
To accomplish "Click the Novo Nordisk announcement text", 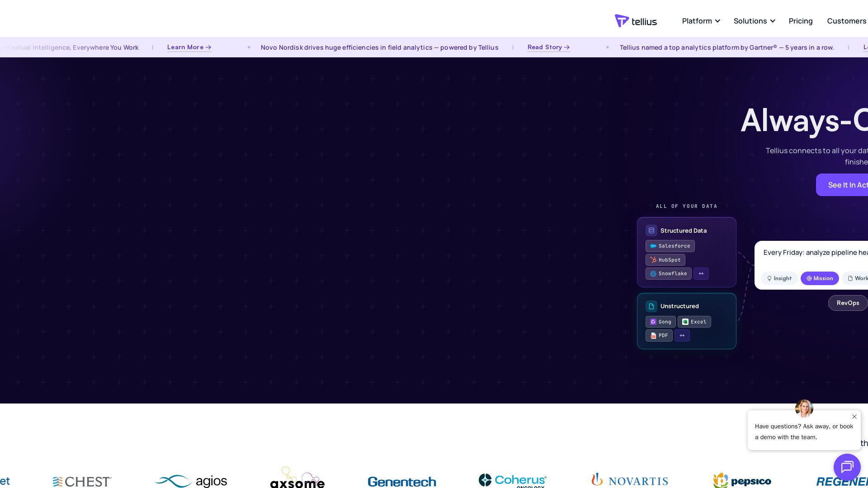I will (x=379, y=47).
